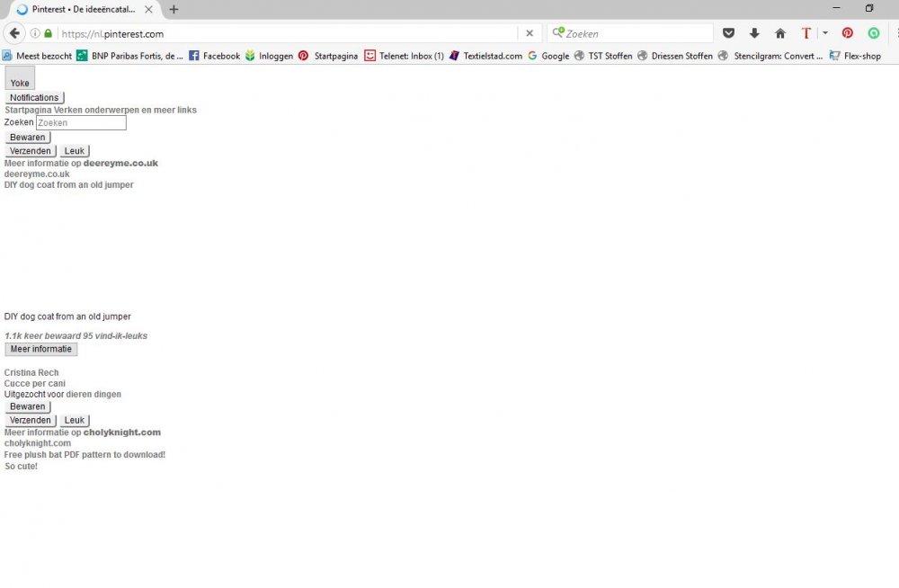Screen dimensions: 899x588
Task: Click Leuk for dog coat pin
Action: point(75,151)
